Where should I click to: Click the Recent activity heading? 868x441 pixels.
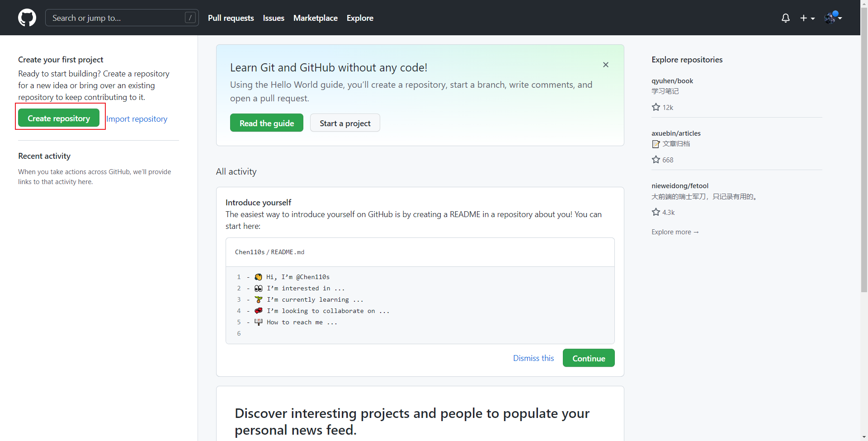[44, 156]
